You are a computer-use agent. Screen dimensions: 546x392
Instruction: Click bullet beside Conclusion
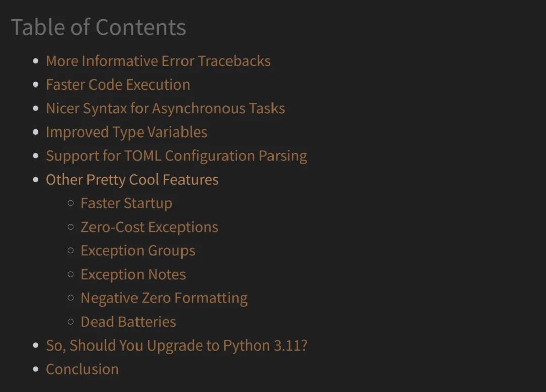(35, 369)
